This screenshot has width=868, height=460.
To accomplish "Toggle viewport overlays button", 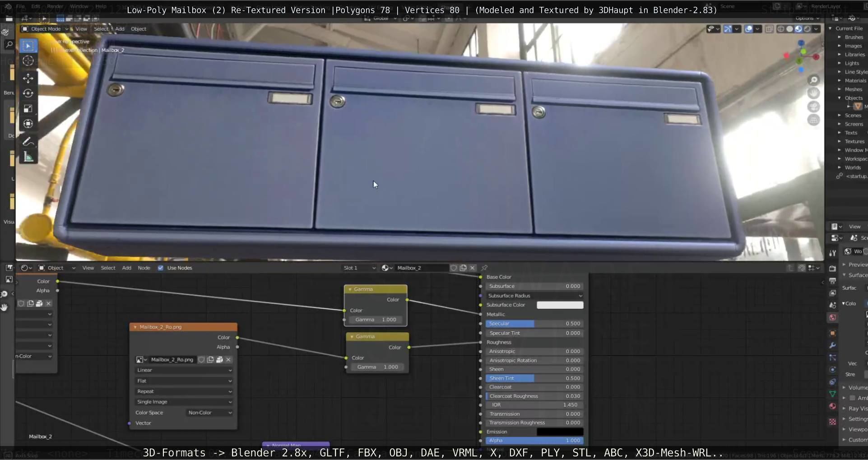I will [748, 29].
